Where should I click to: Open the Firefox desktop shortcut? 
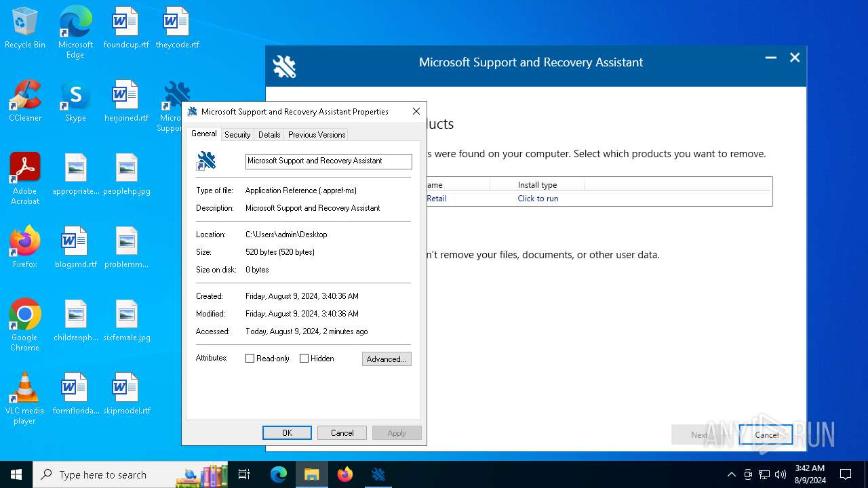(x=25, y=248)
